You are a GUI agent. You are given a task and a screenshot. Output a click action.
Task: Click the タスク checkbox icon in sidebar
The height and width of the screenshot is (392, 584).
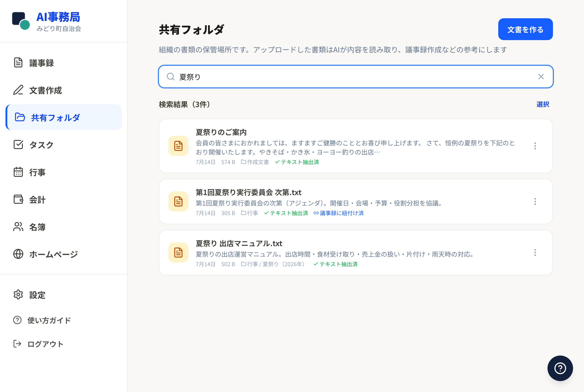18,144
